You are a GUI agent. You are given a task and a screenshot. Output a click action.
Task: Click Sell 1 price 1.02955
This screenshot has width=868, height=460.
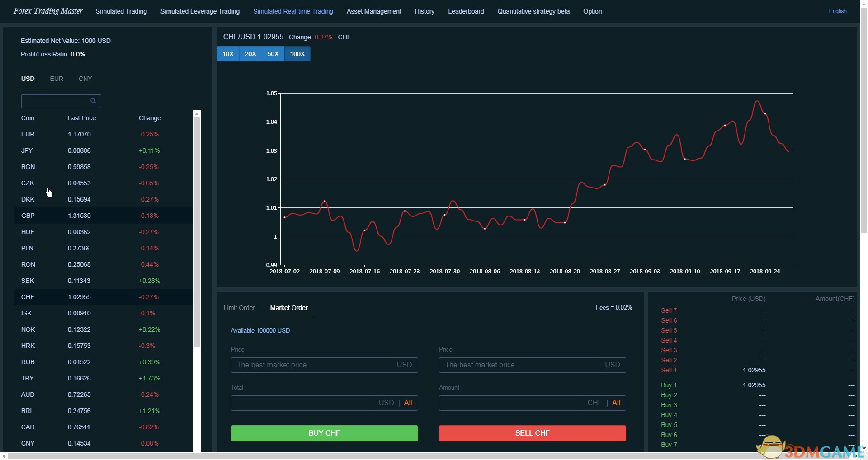click(754, 370)
